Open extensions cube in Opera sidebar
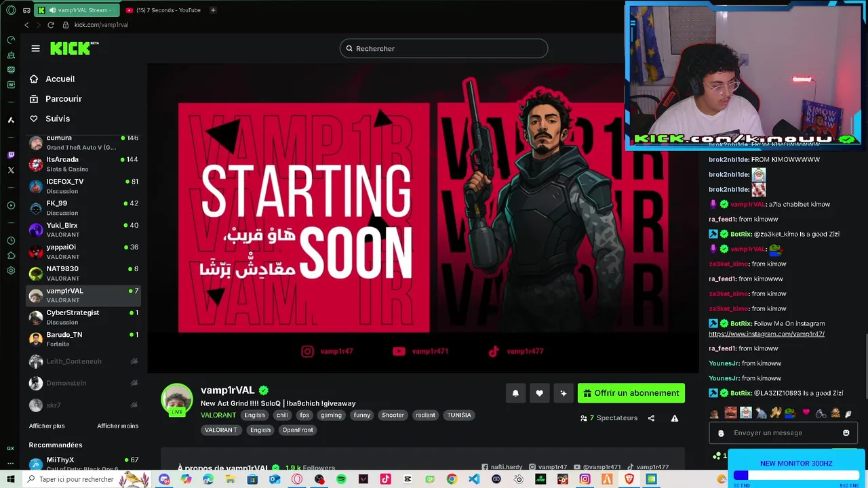This screenshot has height=488, width=868. 11,256
